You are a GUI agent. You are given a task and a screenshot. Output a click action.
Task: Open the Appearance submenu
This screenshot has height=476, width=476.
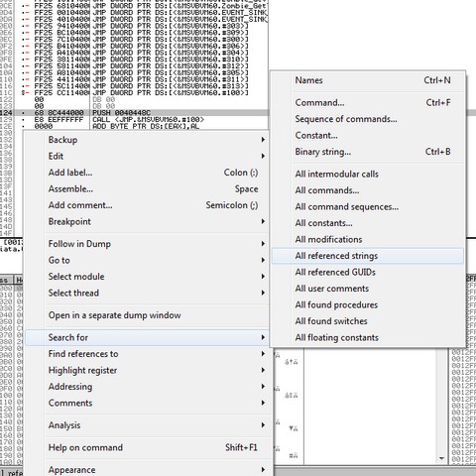(x=148, y=470)
